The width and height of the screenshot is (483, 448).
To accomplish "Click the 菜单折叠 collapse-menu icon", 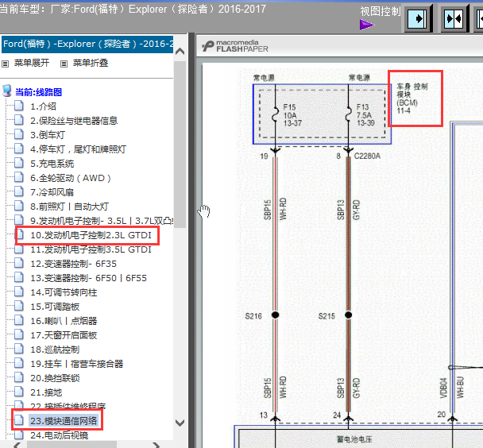I will [64, 64].
